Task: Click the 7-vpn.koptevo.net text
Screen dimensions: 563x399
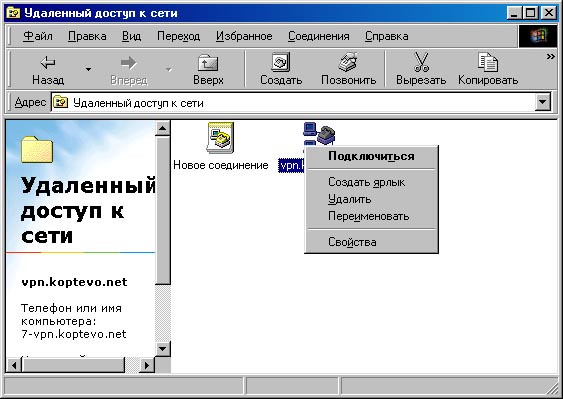Action: tap(74, 334)
